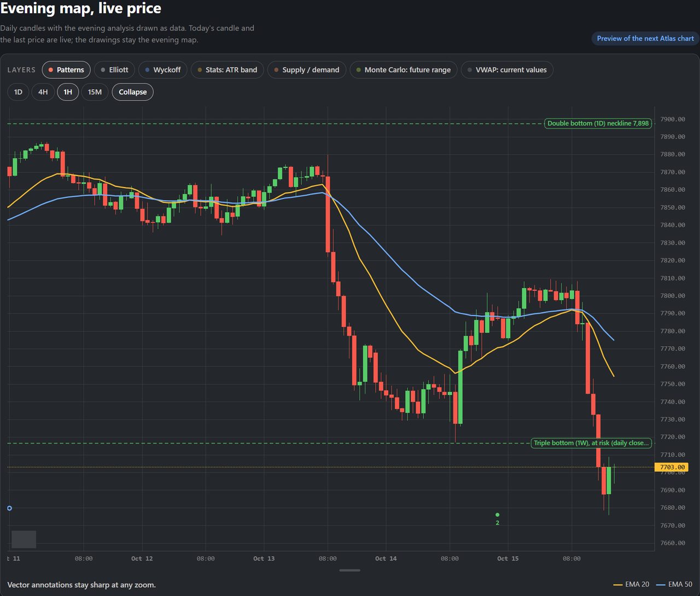
Task: Click the 7660.00 price axis label
Action: [673, 543]
